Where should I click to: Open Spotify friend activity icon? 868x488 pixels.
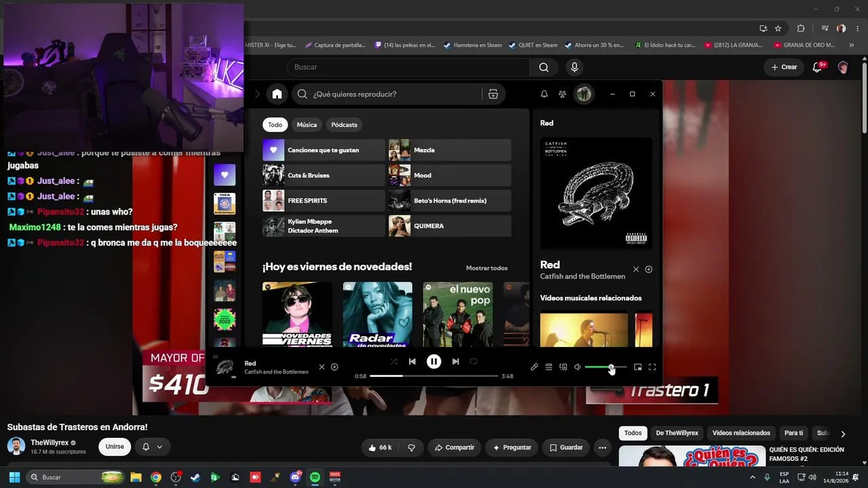click(562, 94)
